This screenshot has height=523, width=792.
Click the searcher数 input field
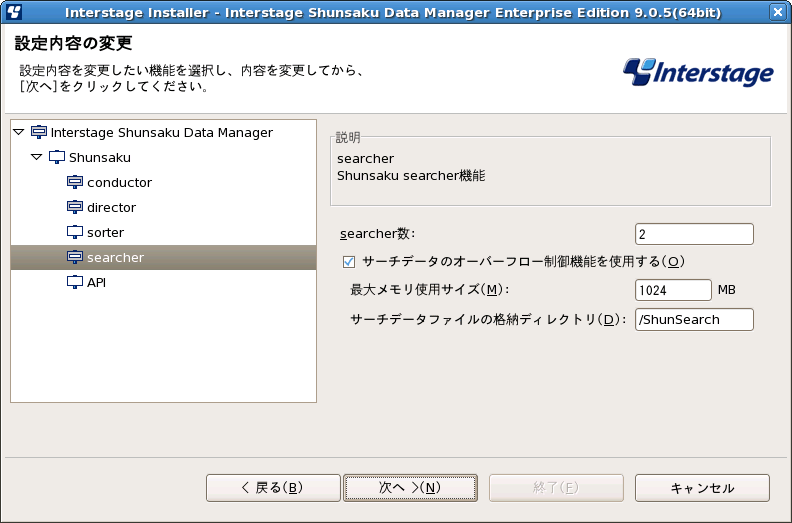click(x=694, y=234)
